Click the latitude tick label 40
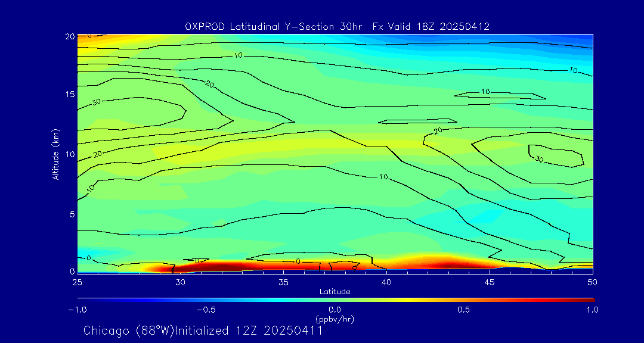The height and width of the screenshot is (343, 644). point(386,282)
